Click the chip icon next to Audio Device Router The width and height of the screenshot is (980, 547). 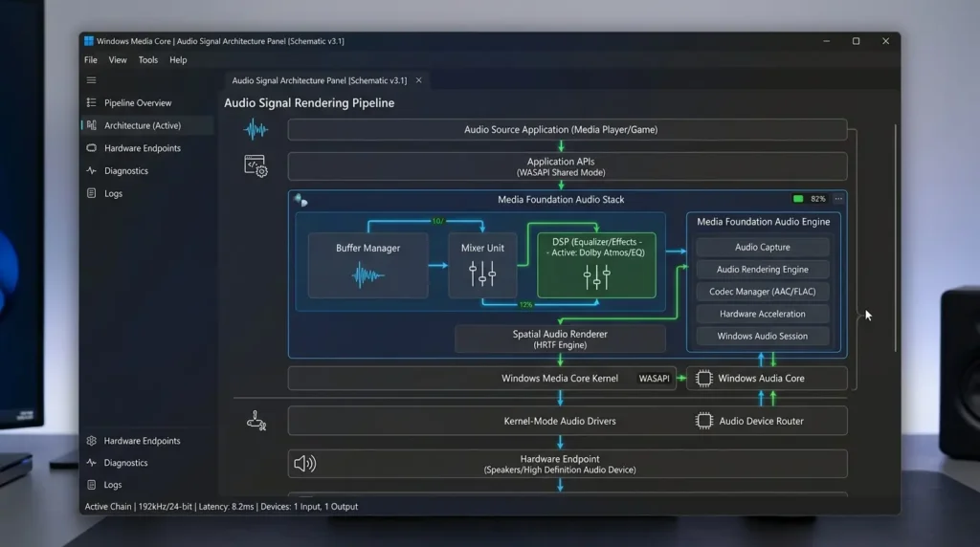703,421
